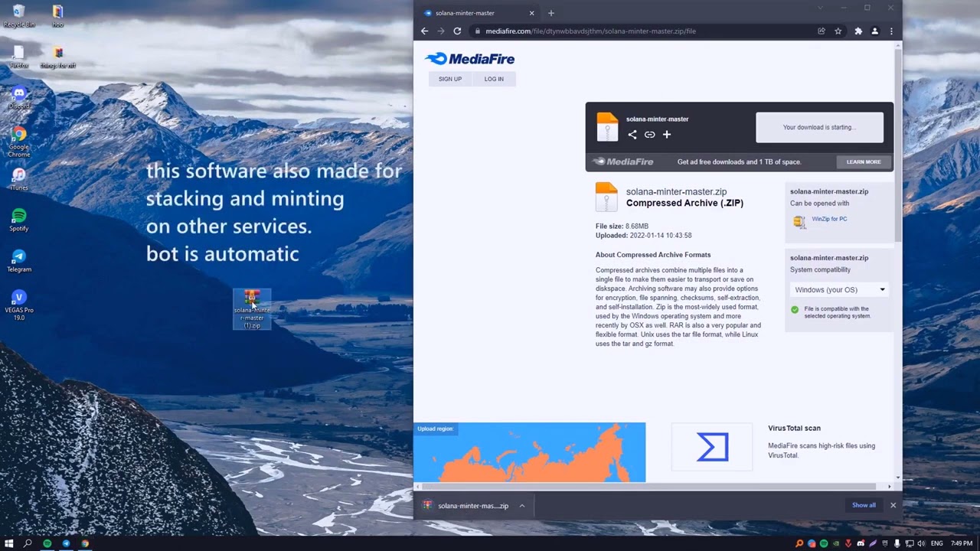Click the 'File size: 8.68MB' text
The image size is (980, 551).
click(622, 227)
